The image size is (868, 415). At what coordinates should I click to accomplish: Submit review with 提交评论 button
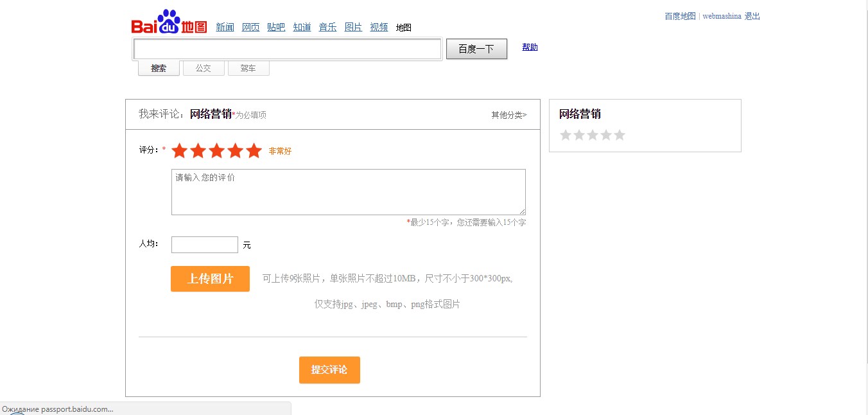[x=329, y=370]
